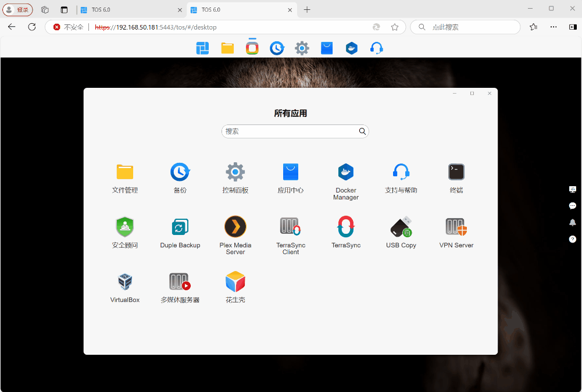The width and height of the screenshot is (582, 392).
Task: Open 支持与帮助 in the app grid
Action: [401, 179]
